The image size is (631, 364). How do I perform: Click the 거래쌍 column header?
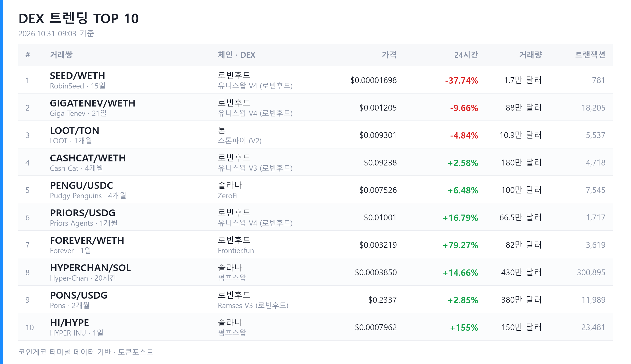[x=61, y=55]
